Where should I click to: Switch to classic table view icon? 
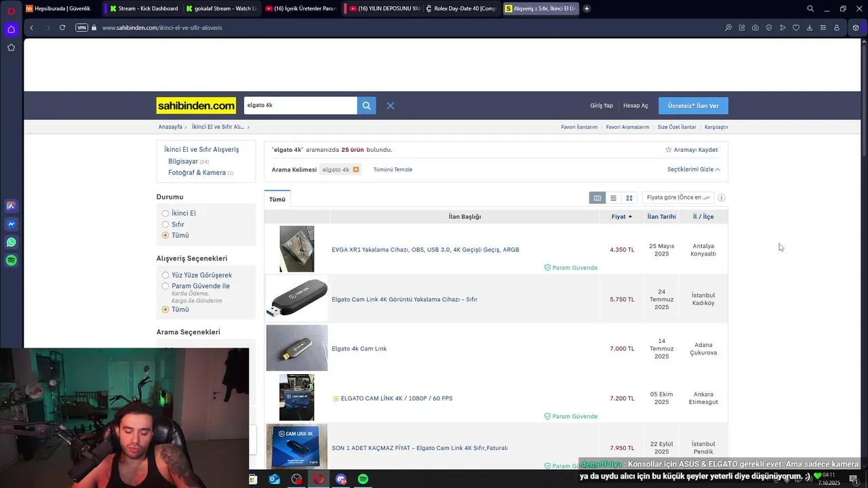tap(597, 198)
